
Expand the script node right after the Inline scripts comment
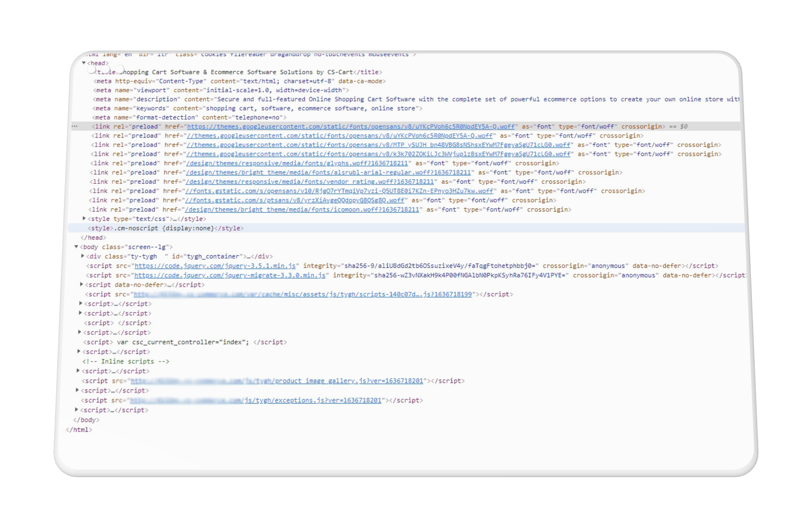pyautogui.click(x=78, y=371)
